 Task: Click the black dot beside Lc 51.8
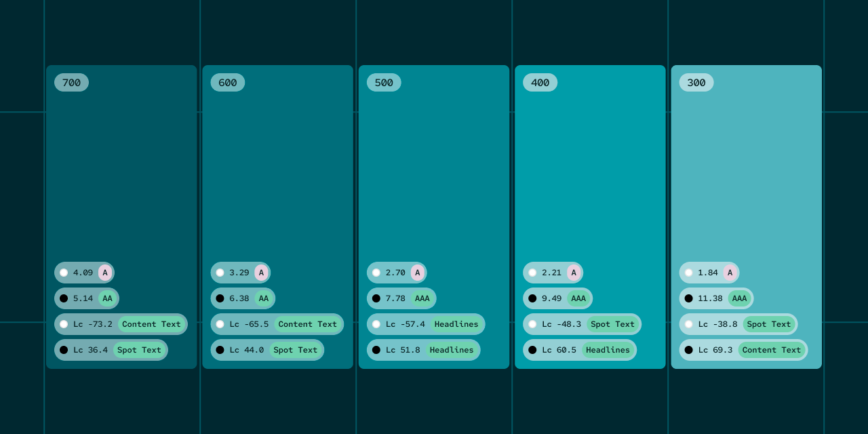[x=376, y=350]
